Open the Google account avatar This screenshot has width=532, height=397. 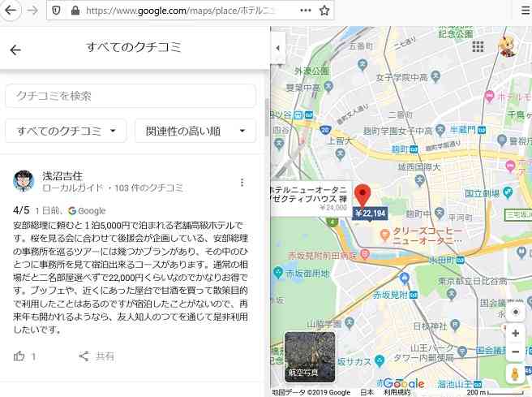pos(508,46)
